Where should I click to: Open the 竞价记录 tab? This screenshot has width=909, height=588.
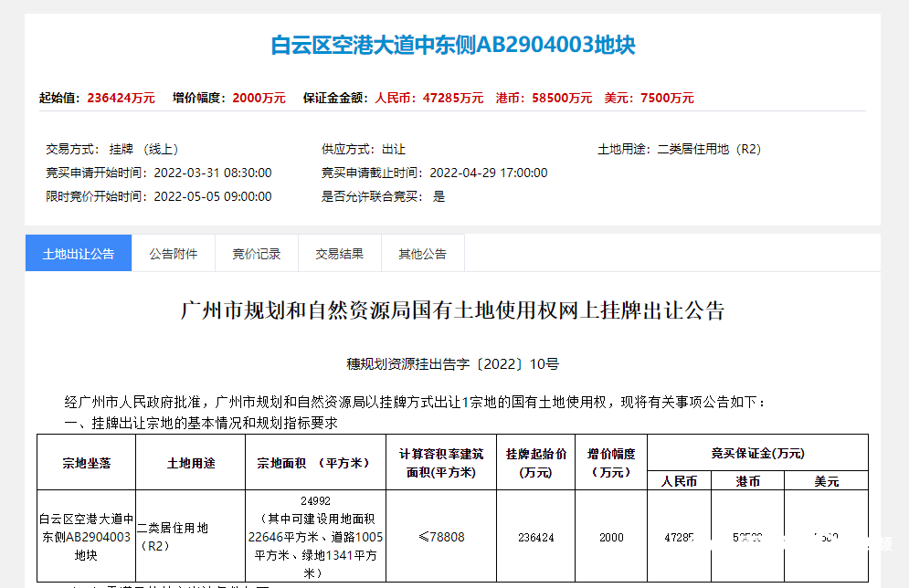click(256, 253)
